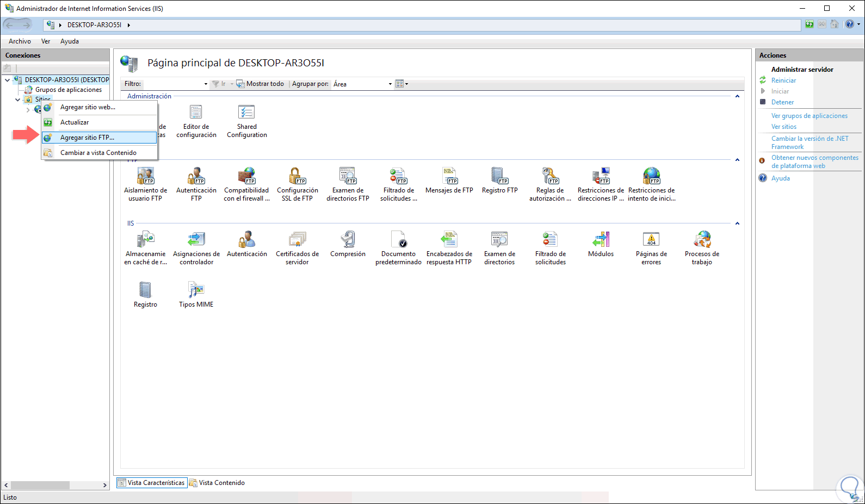The image size is (865, 504).
Task: Open Encabezados de respuesta HTTP
Action: pos(449,248)
